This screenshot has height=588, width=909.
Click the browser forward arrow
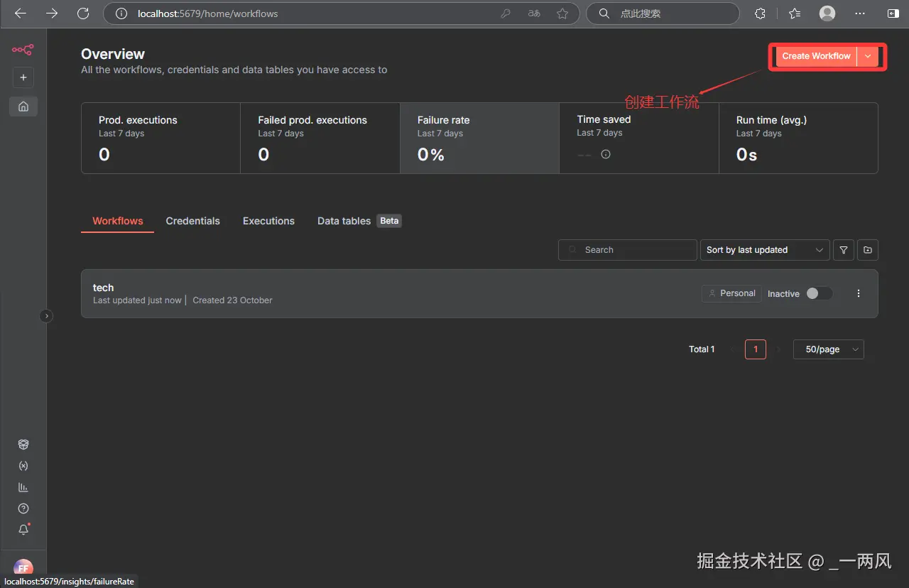pyautogui.click(x=51, y=13)
